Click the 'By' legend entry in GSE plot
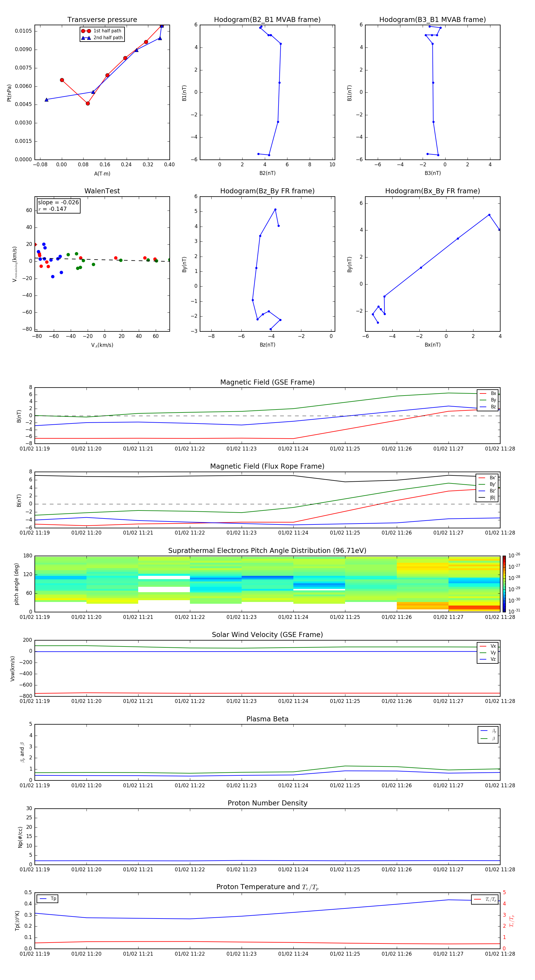The image size is (535, 980). tap(488, 400)
